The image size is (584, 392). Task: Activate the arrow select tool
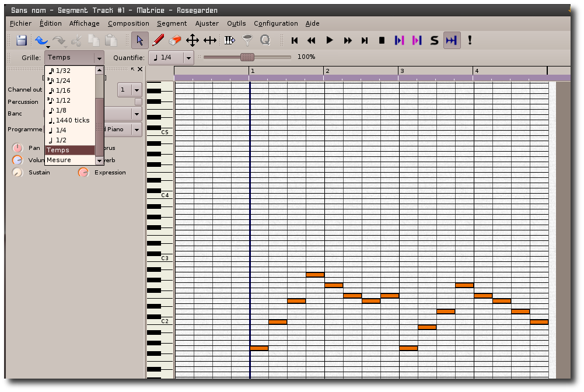click(139, 40)
